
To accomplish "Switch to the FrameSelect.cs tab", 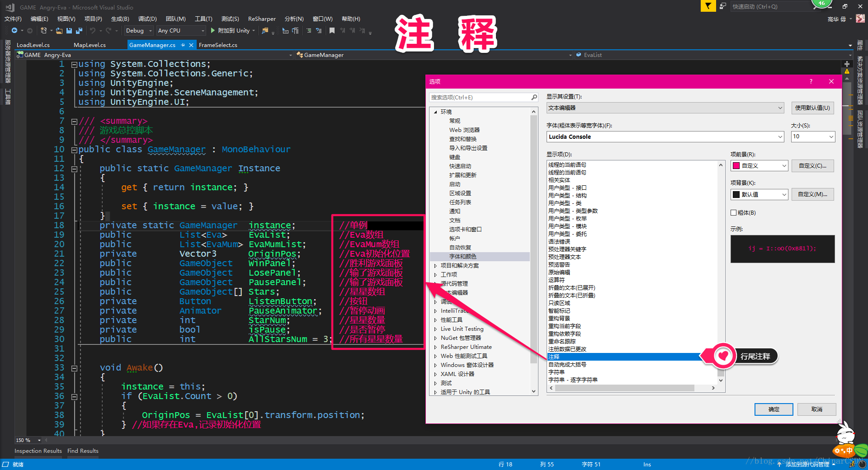I will (218, 45).
